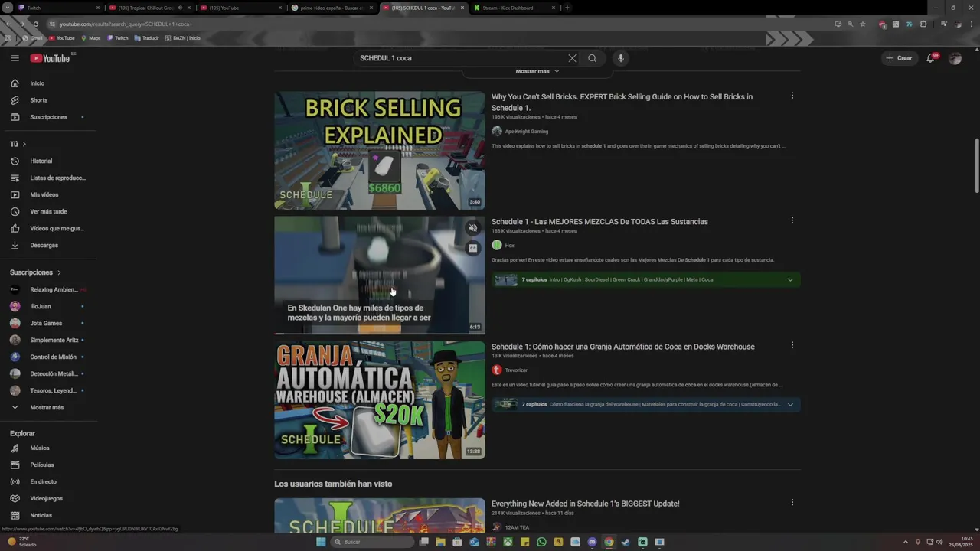
Task: Select the Ver más tarde clock icon
Action: pyautogui.click(x=15, y=212)
